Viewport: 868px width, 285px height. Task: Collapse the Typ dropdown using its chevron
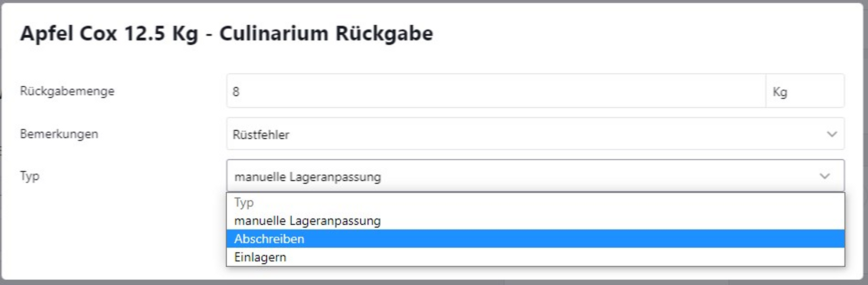coord(825,176)
